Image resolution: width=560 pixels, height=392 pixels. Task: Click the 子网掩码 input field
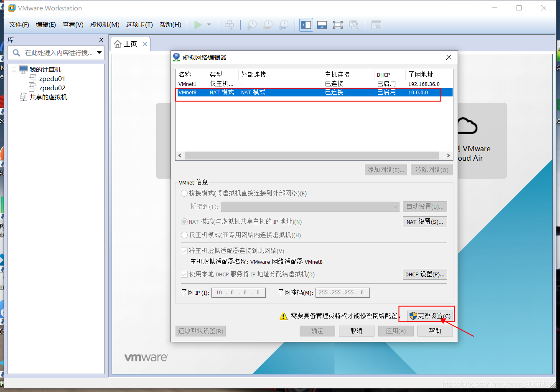[x=343, y=293]
